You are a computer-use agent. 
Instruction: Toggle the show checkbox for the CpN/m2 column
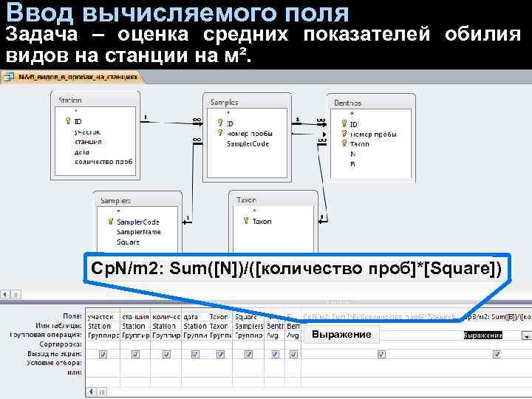tap(381, 354)
